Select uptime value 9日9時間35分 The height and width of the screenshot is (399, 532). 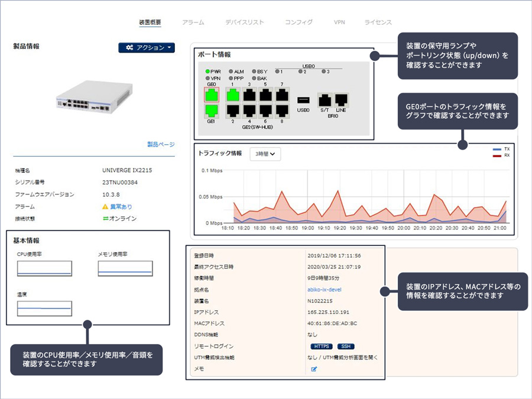pos(323,278)
